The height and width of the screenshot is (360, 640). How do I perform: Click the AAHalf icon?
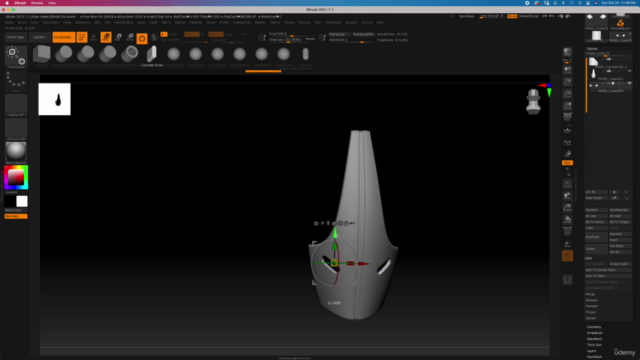[567, 106]
